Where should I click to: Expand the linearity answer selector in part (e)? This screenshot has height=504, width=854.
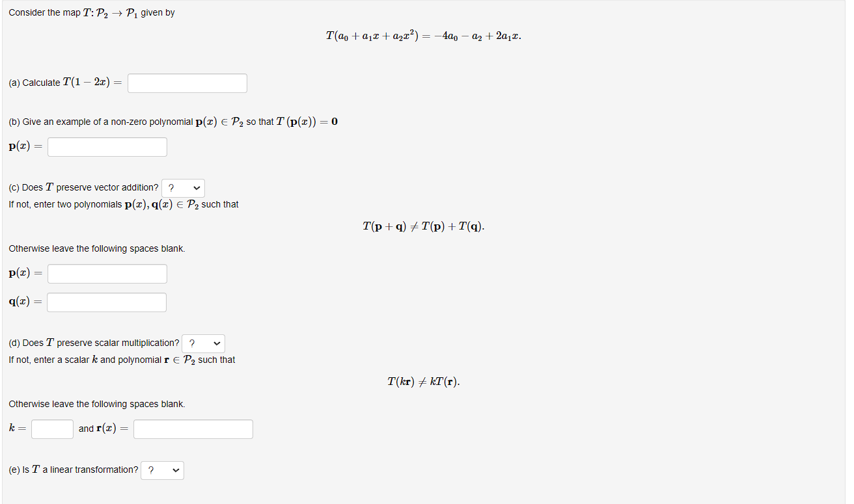click(x=162, y=470)
